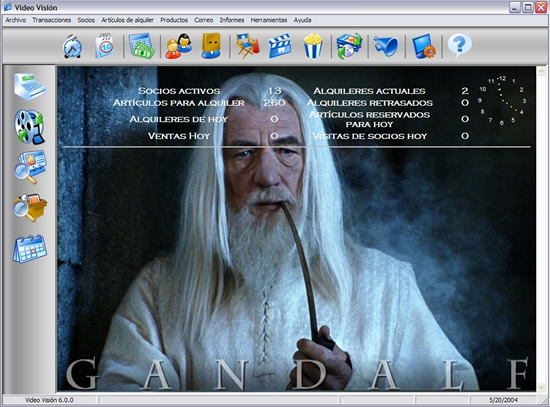Viewport: 550px width, 407px height.
Task: Click the scroll up arrow at right edge
Action: [542, 72]
